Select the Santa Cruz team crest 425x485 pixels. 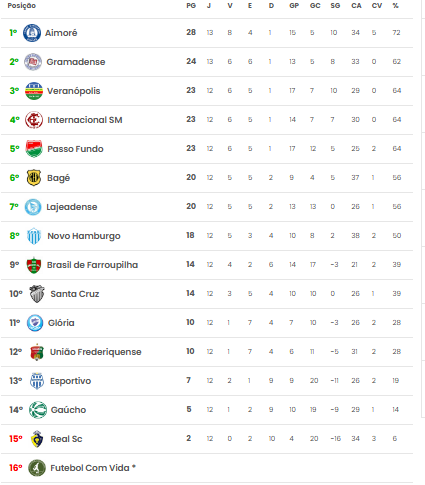[37, 294]
